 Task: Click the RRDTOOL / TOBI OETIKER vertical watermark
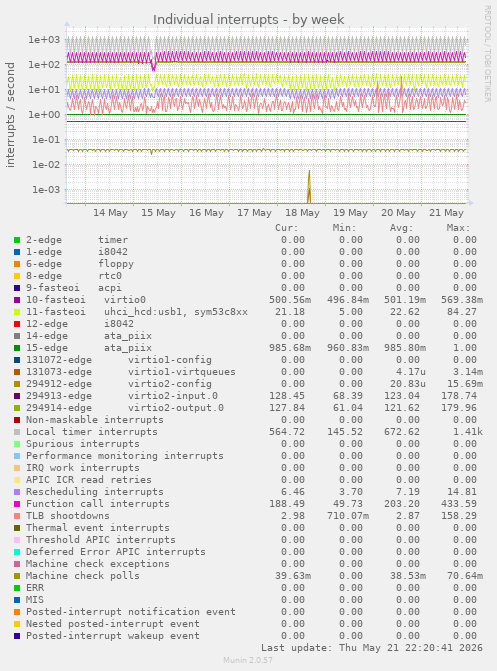488,53
